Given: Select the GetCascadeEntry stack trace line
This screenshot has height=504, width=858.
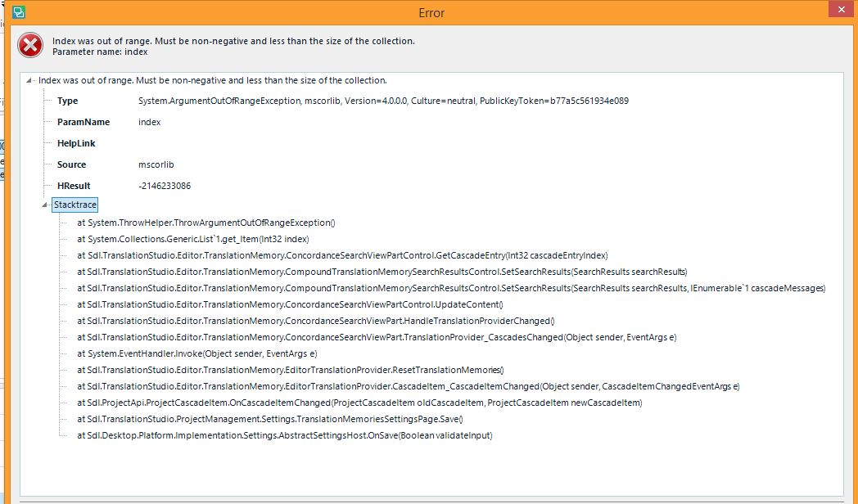Looking at the screenshot, I should (x=342, y=256).
